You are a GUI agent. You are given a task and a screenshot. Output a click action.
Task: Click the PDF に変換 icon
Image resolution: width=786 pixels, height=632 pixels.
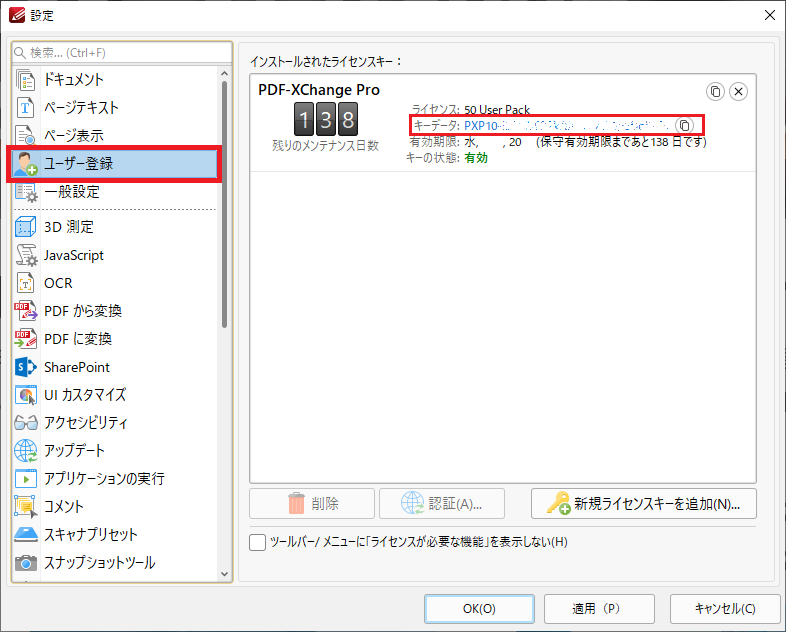click(x=26, y=339)
